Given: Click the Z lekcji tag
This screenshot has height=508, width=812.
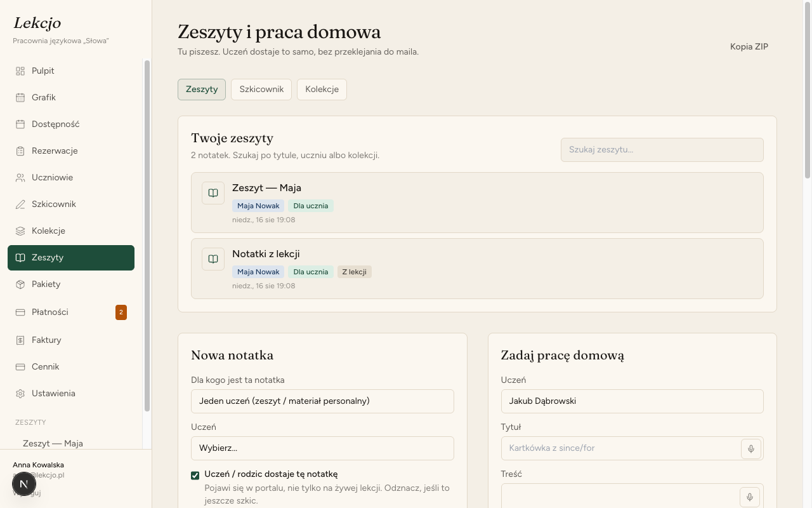Looking at the screenshot, I should (355, 272).
